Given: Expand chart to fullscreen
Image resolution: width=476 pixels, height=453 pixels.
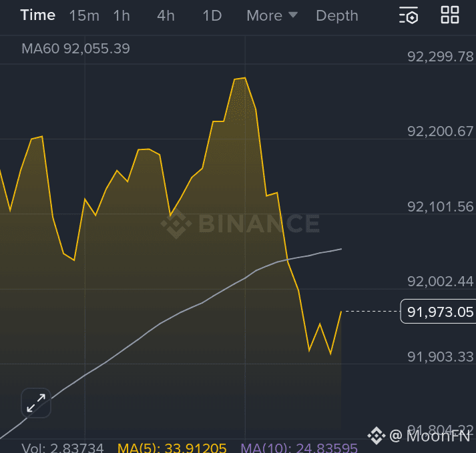Looking at the screenshot, I should pos(36,402).
